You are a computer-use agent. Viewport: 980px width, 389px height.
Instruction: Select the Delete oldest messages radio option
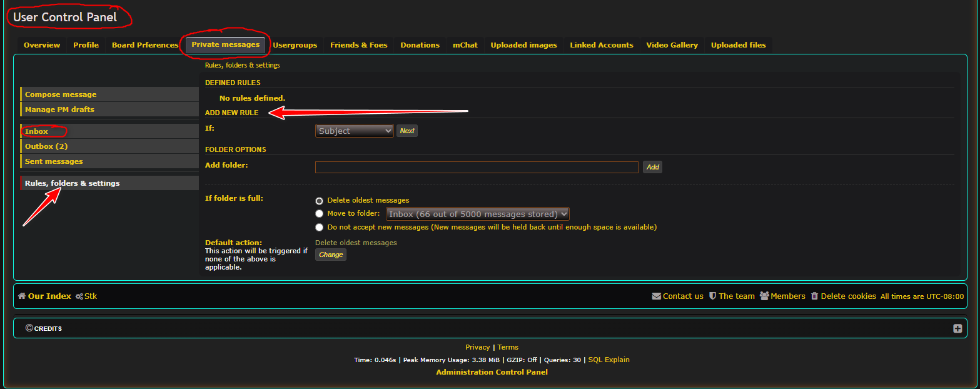coord(320,201)
